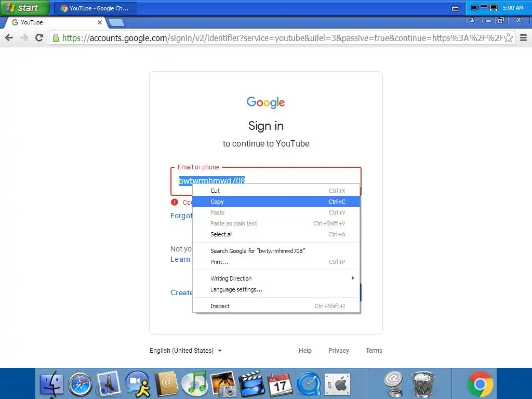Choose Copy from the context menu
This screenshot has height=399, width=532.
point(276,202)
